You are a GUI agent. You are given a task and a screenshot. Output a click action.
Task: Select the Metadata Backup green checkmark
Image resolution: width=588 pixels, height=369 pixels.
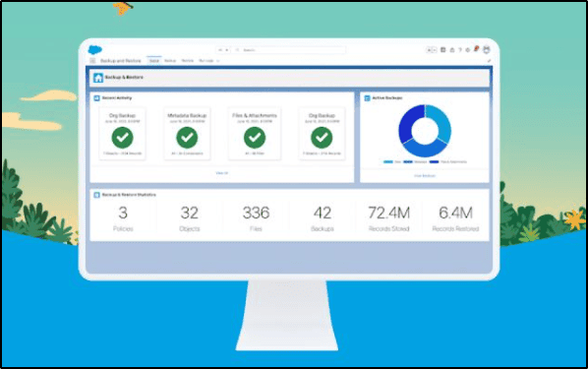coord(187,138)
